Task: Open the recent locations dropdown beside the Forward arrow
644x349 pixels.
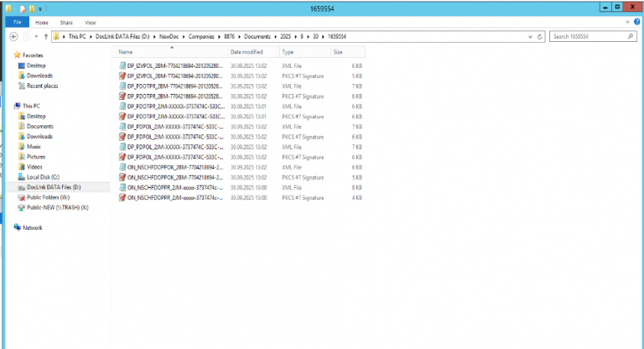Action: pos(36,37)
